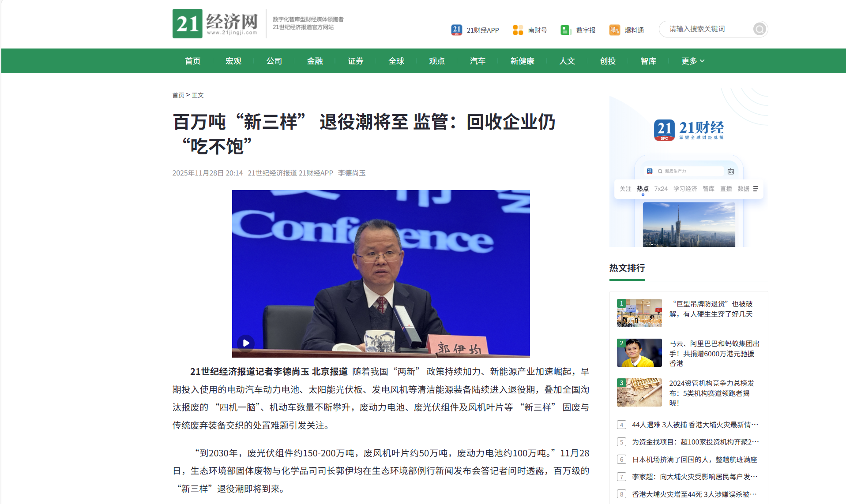The height and width of the screenshot is (504, 846).
Task: Open the 汽车 navigation section
Action: pyautogui.click(x=478, y=61)
